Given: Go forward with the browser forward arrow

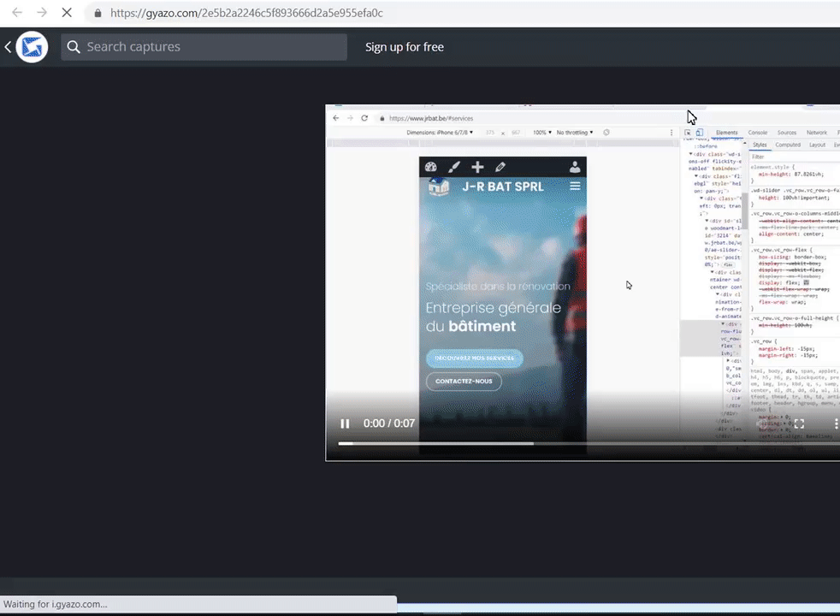Looking at the screenshot, I should point(42,12).
